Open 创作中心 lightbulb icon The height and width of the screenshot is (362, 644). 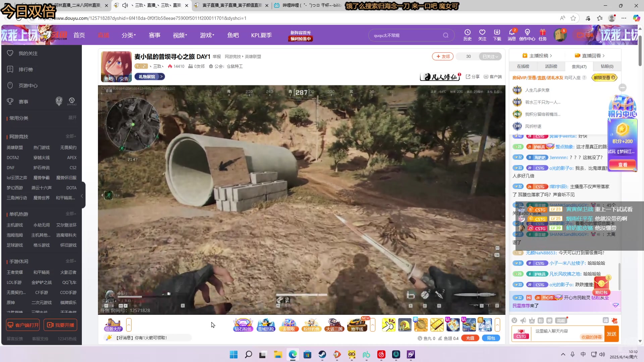527,35
